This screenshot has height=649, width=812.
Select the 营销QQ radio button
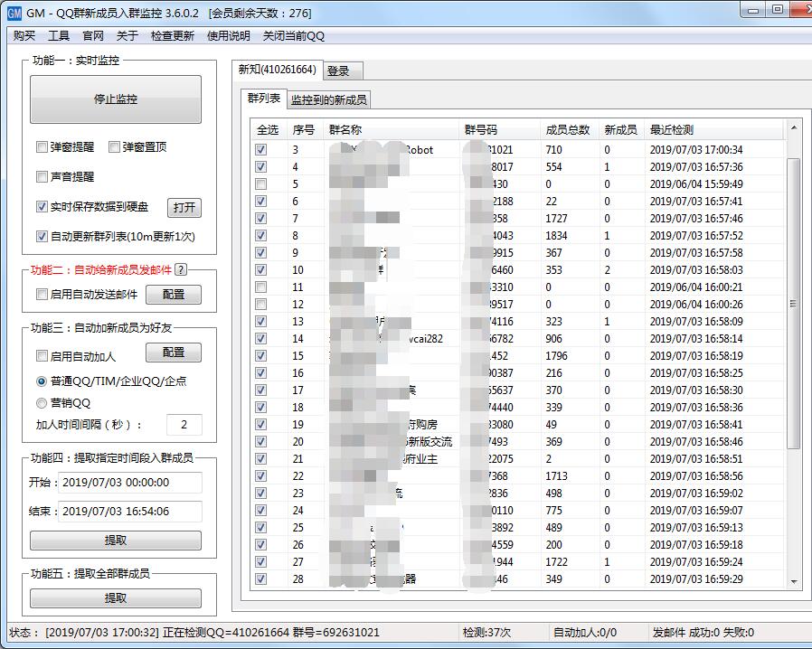click(x=42, y=402)
